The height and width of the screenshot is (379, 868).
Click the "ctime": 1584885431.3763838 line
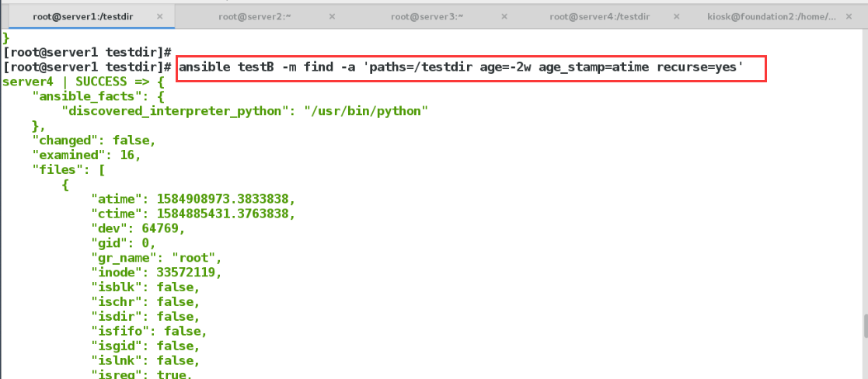click(193, 213)
